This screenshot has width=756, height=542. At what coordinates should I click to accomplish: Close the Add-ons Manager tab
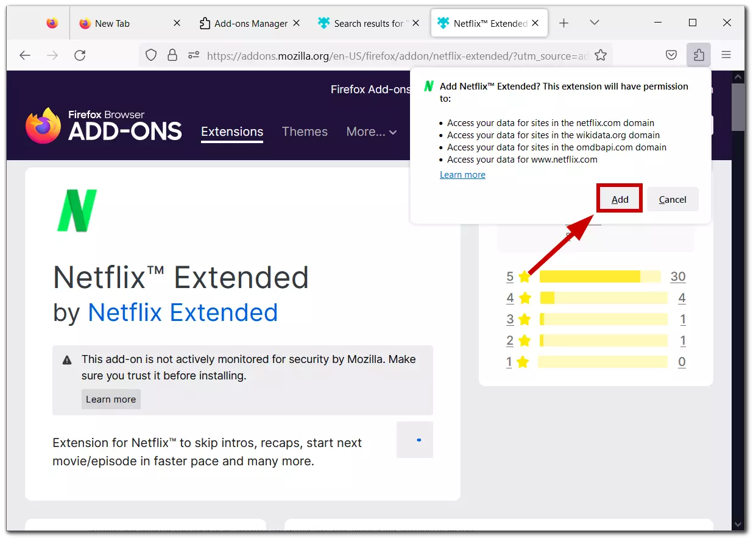point(297,23)
